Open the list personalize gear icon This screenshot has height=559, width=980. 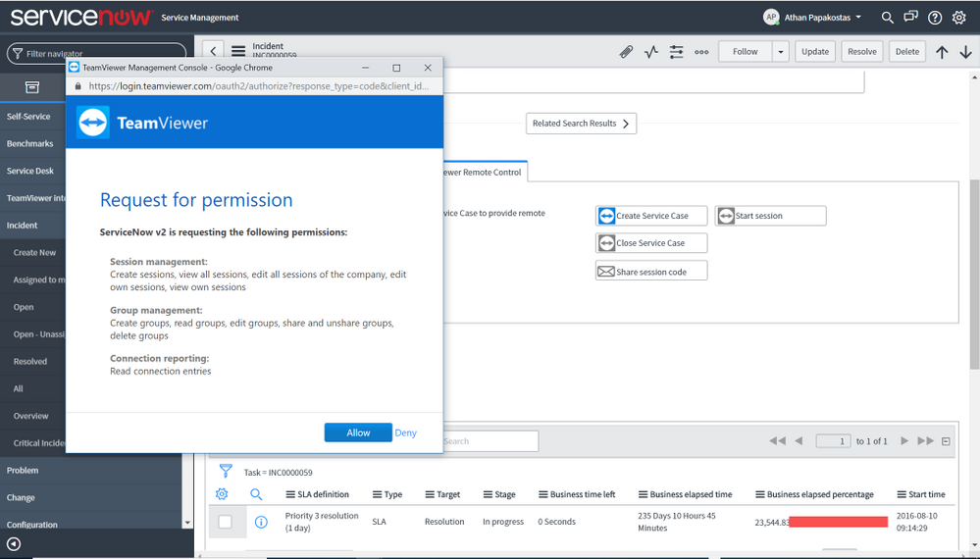tap(222, 494)
